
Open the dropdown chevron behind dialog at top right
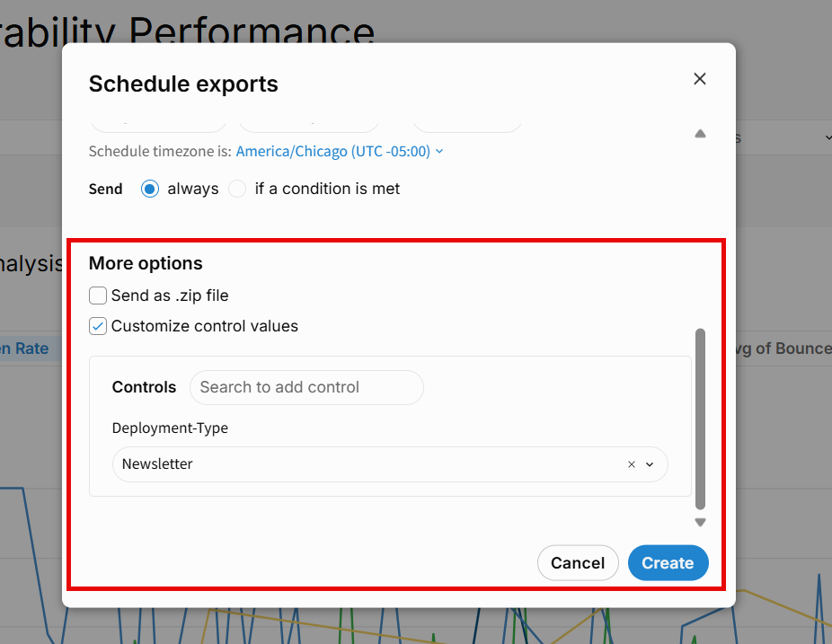(828, 137)
